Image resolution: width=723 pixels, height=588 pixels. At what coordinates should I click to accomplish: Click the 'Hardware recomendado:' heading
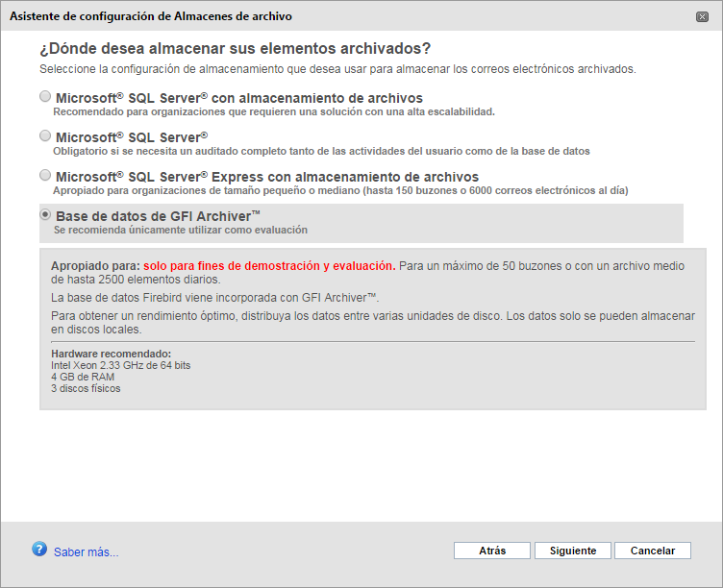click(x=112, y=354)
